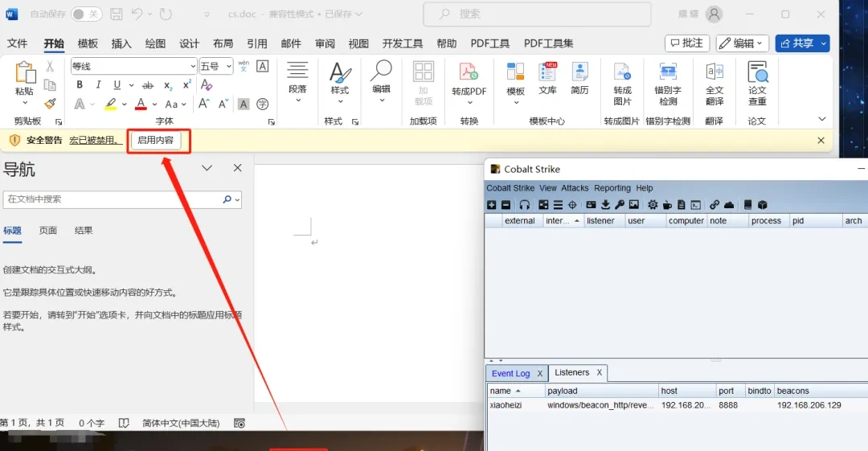868x451 pixels.
Task: Toggle Bold formatting
Action: (80, 84)
